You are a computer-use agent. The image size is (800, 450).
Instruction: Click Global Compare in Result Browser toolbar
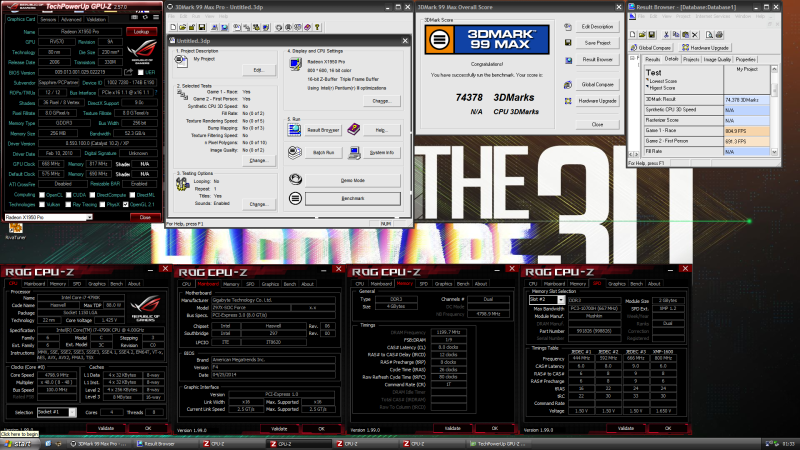click(651, 47)
